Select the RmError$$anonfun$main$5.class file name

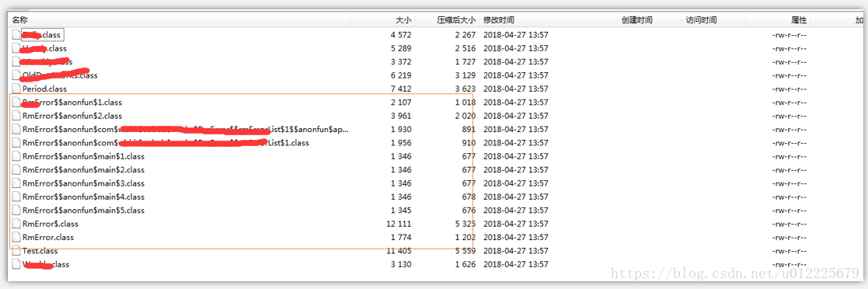(83, 211)
